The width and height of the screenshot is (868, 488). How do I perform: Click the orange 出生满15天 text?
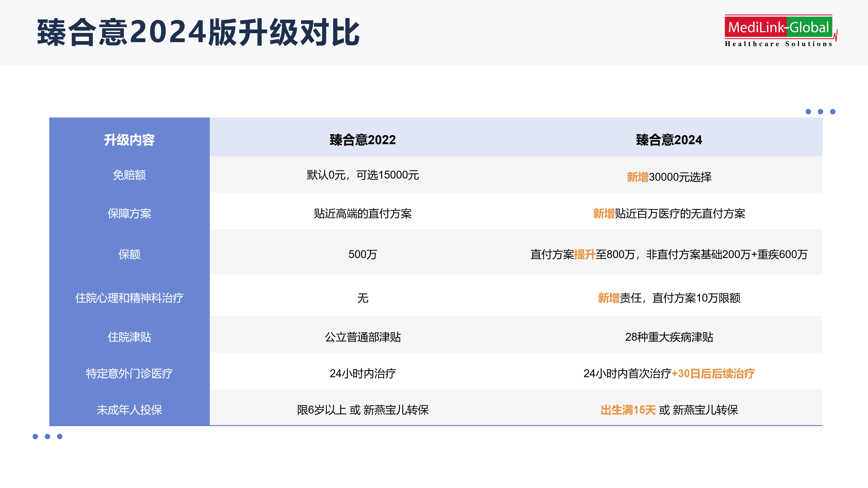pyautogui.click(x=628, y=410)
